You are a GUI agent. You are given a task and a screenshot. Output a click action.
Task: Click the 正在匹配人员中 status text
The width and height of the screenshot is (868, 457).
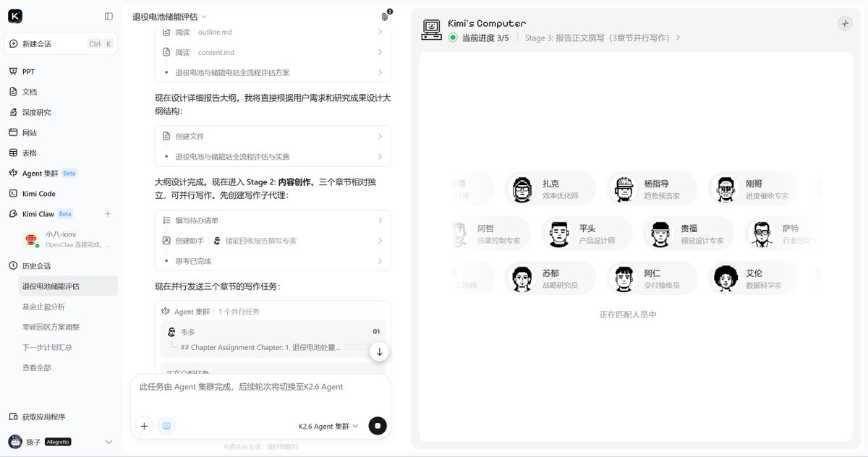tap(628, 315)
